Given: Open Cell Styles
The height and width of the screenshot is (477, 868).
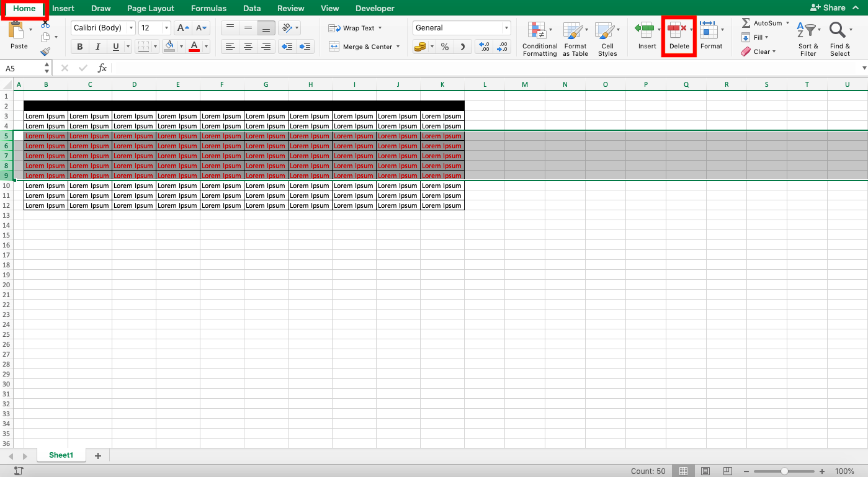Looking at the screenshot, I should (x=607, y=39).
